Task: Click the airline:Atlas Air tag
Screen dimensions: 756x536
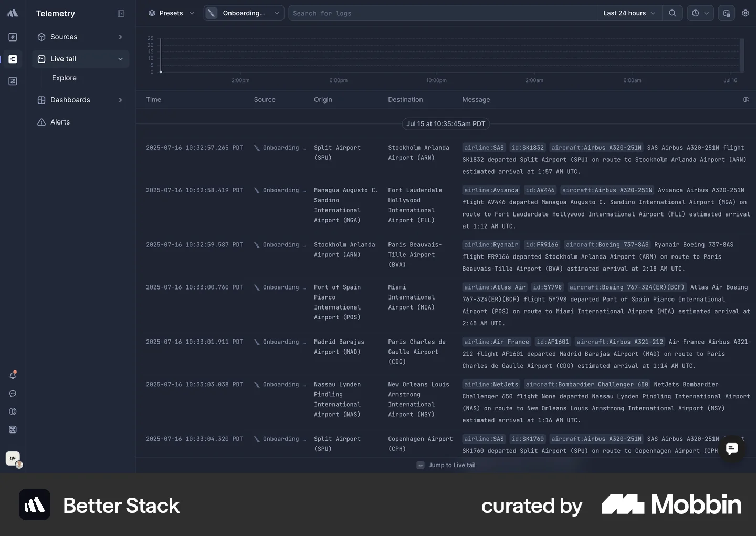Action: (495, 287)
